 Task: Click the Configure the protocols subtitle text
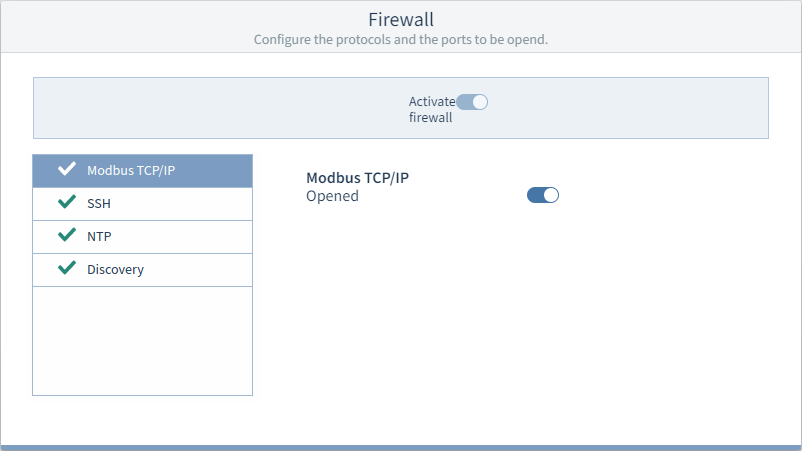(401, 39)
